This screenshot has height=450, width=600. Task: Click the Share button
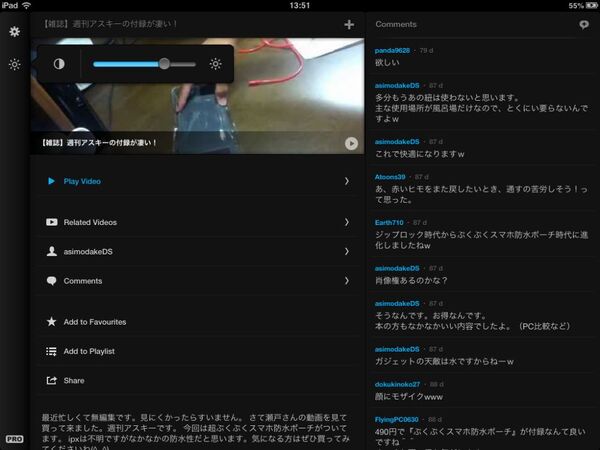[197, 380]
